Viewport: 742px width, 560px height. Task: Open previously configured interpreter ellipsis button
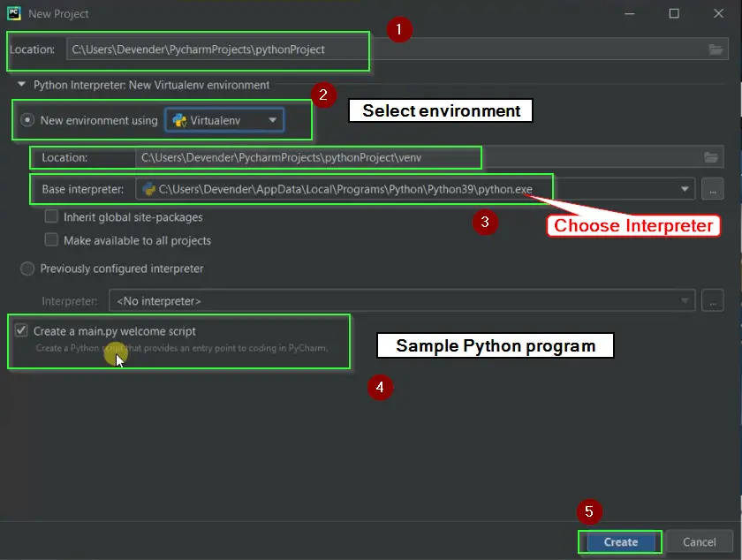[713, 301]
